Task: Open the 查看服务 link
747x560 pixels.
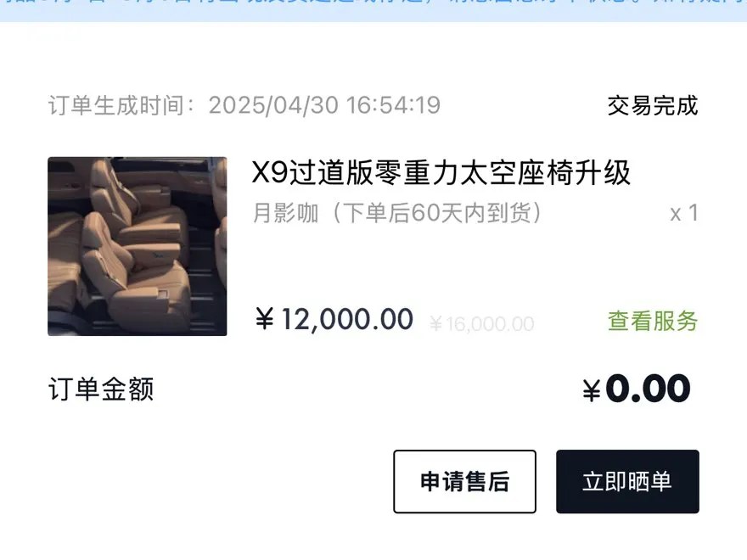Action: tap(653, 321)
